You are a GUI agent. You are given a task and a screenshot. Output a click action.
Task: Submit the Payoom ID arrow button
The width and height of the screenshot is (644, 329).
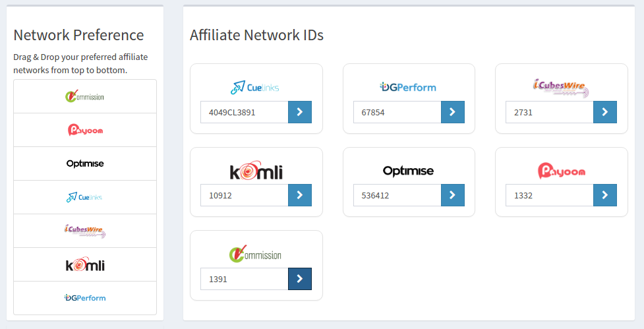605,195
